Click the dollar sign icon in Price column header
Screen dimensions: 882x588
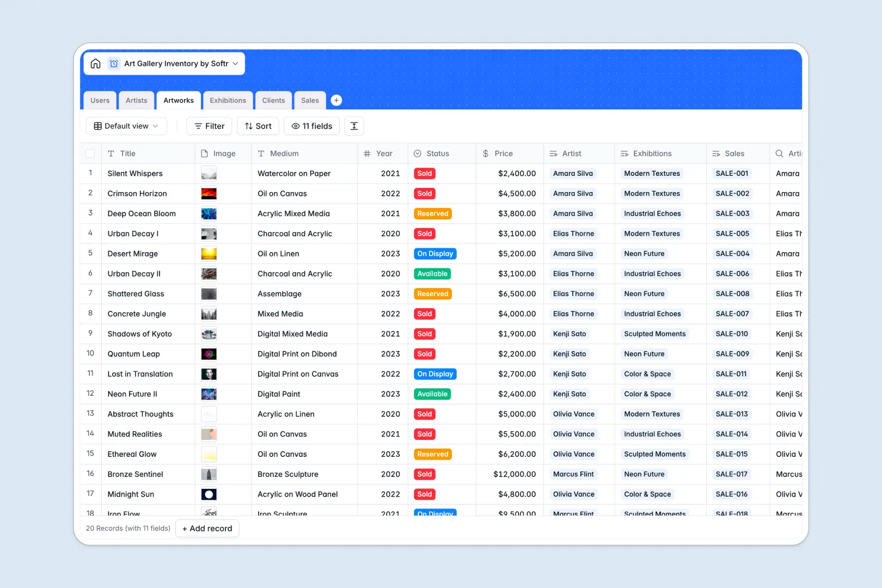click(485, 153)
